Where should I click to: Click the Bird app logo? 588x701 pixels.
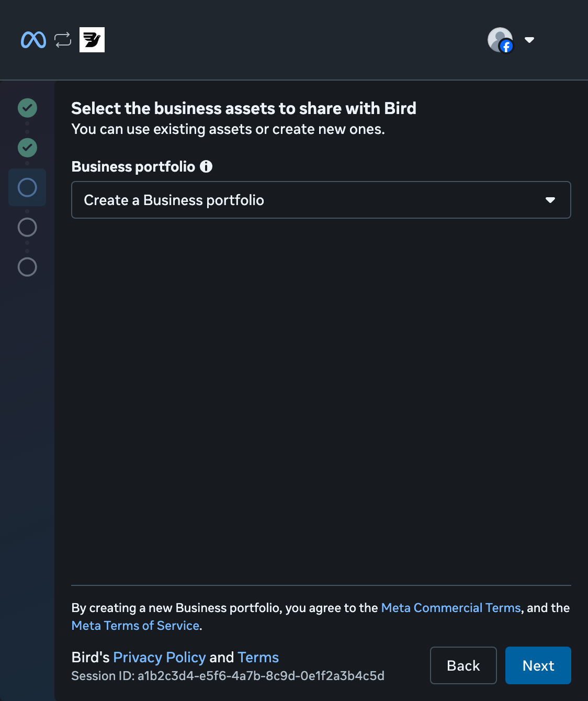(92, 40)
